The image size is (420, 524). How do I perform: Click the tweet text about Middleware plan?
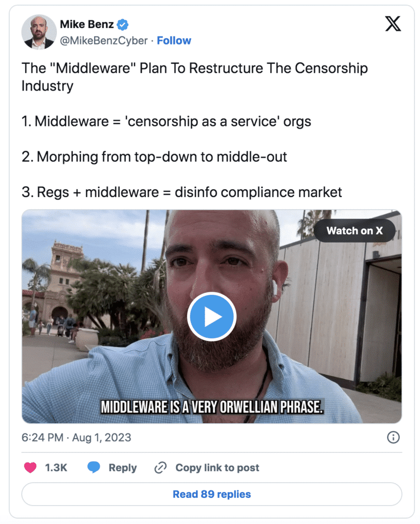(x=195, y=130)
